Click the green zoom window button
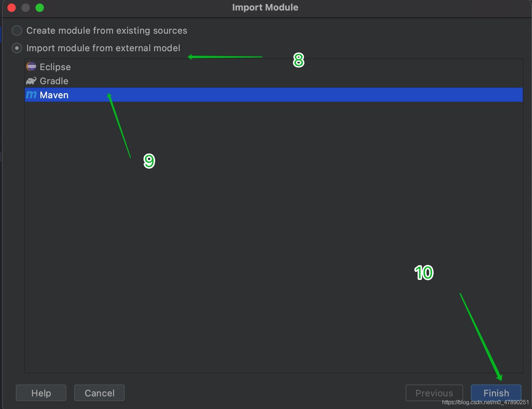This screenshot has height=409, width=532. (x=40, y=8)
